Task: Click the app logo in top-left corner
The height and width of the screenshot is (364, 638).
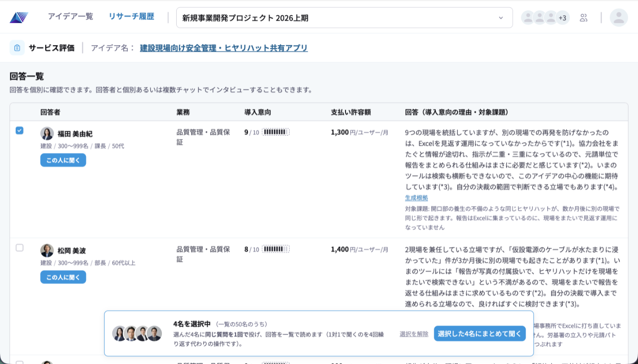Action: coord(19,17)
